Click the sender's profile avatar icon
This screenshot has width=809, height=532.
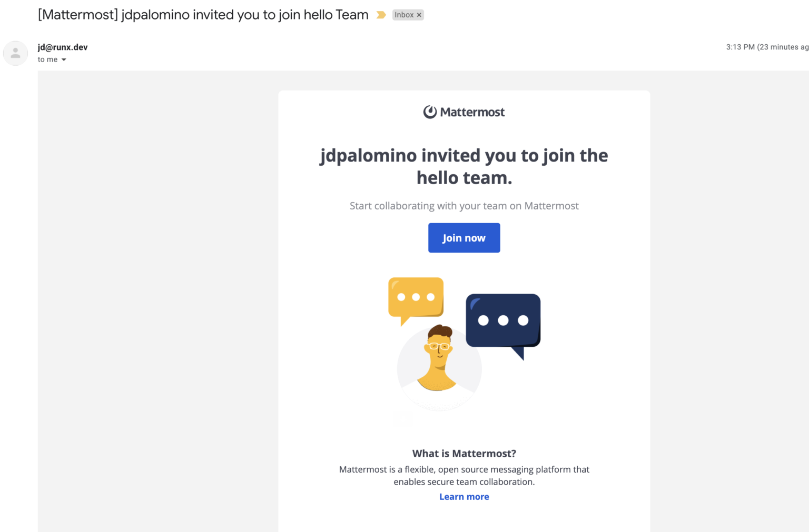coord(16,53)
